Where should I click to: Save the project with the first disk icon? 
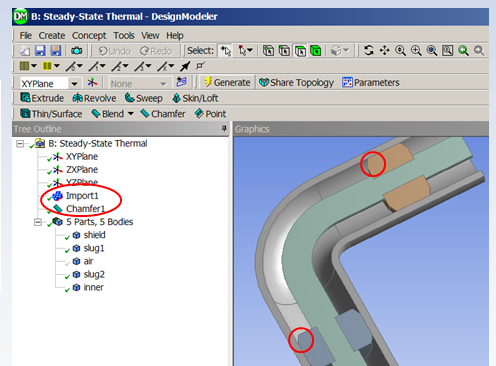(40, 51)
